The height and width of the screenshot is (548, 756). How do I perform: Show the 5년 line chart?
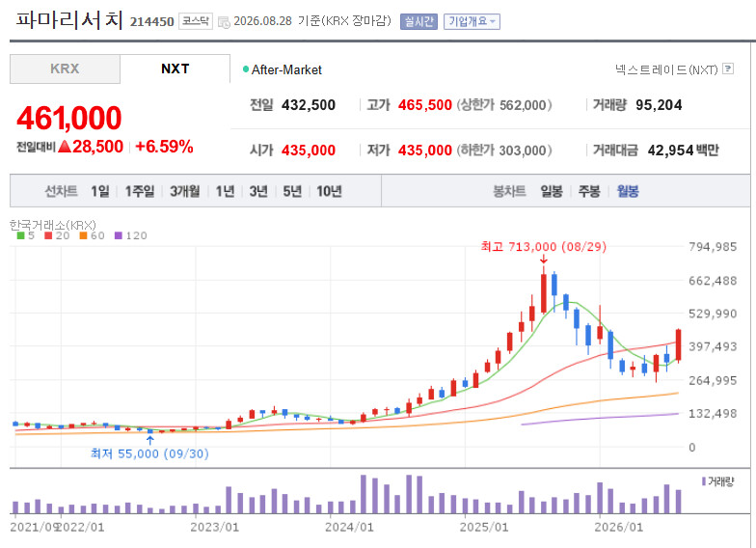click(x=292, y=191)
